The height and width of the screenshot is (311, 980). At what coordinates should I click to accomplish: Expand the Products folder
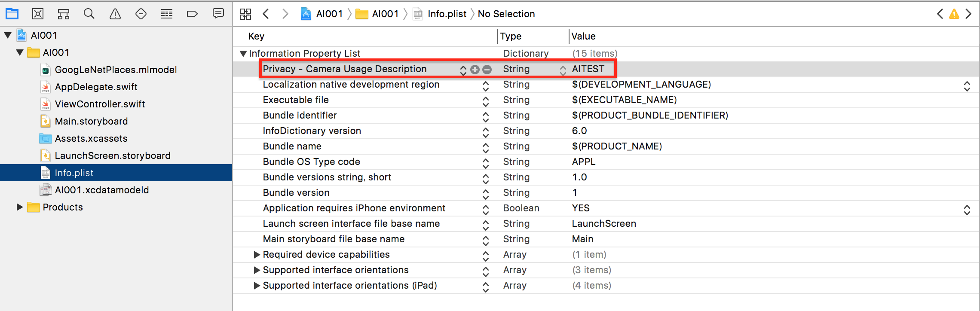tap(20, 207)
